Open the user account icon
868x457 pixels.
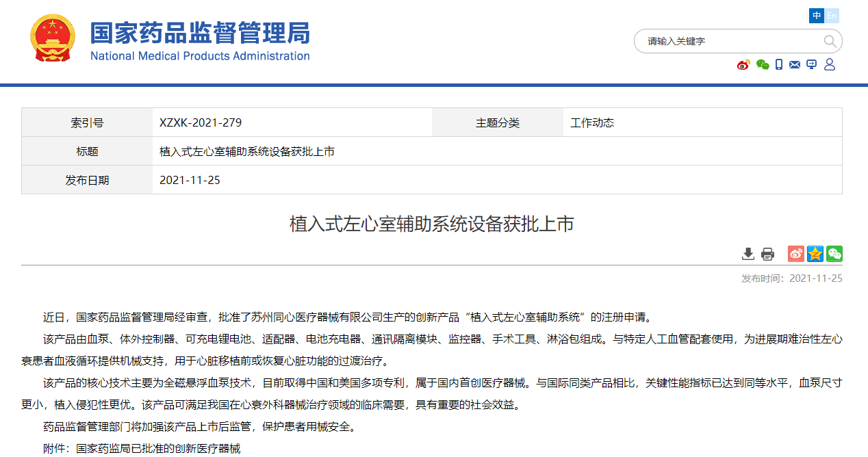pos(830,65)
